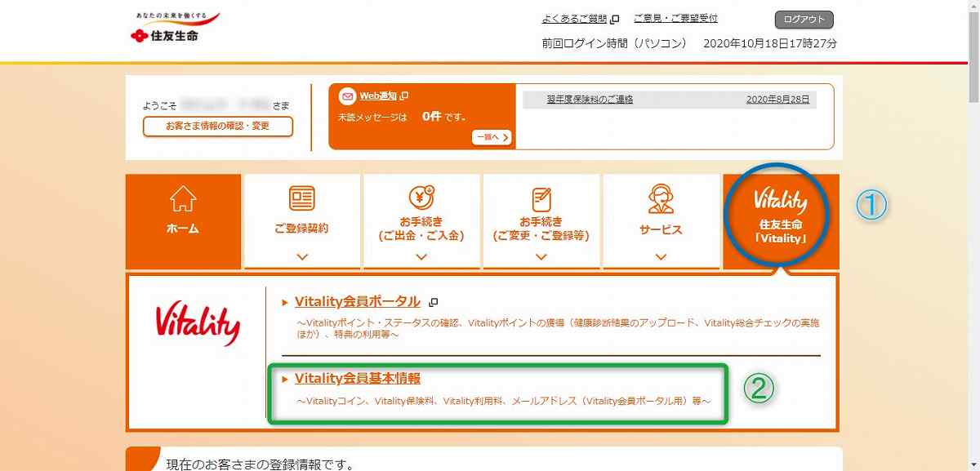Click the yen coin icon for お手続き（ご出金・ご入金）
This screenshot has height=471, width=980.
[x=421, y=196]
